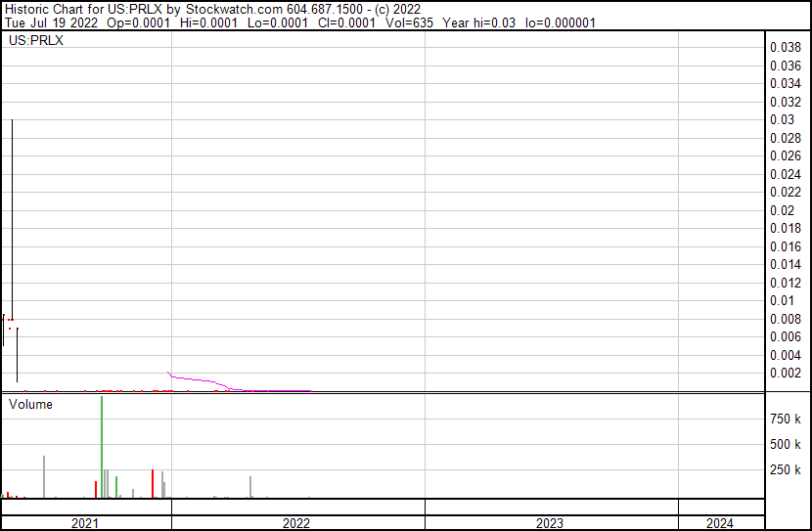This screenshot has height=531, width=812.
Task: Select the 0.038 top price label
Action: pos(786,47)
